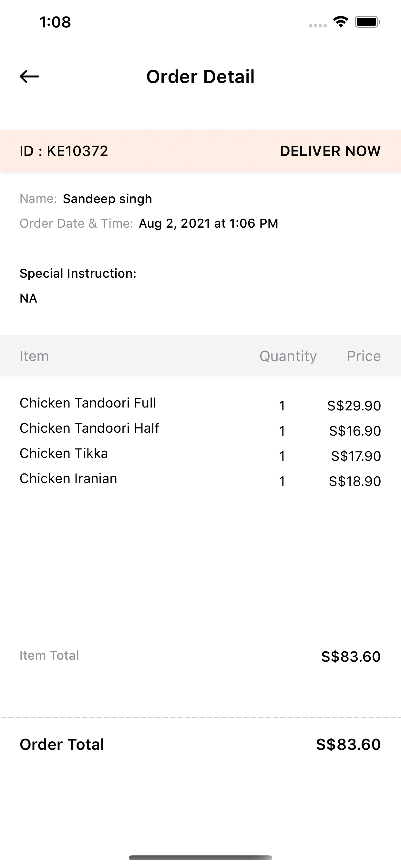Tap the back arrow icon

[29, 77]
